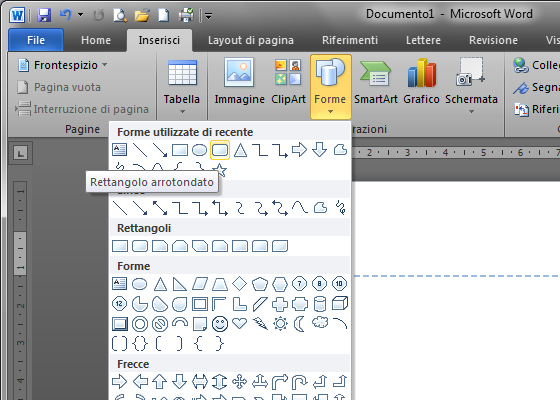Click the Immagine button
Viewport: 560px width, 400px height.
pos(239,82)
